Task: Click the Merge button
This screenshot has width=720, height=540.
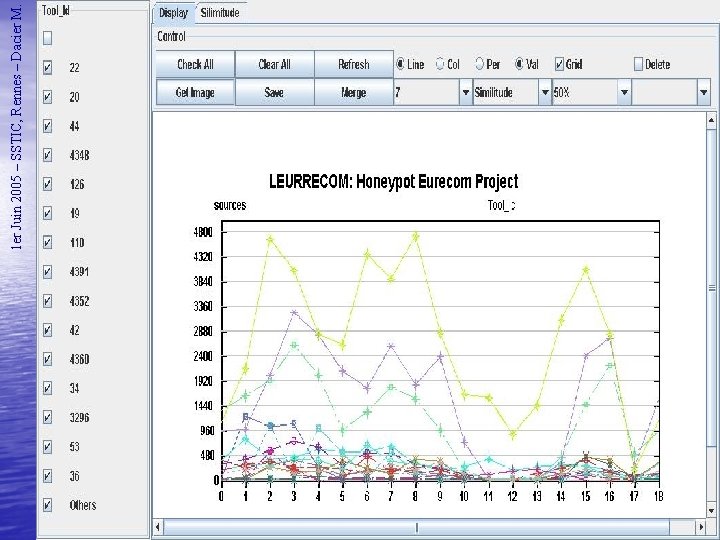Action: [354, 92]
